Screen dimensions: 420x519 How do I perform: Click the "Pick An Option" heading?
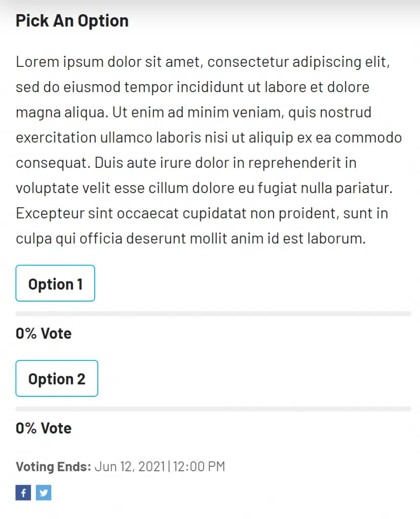click(x=72, y=21)
